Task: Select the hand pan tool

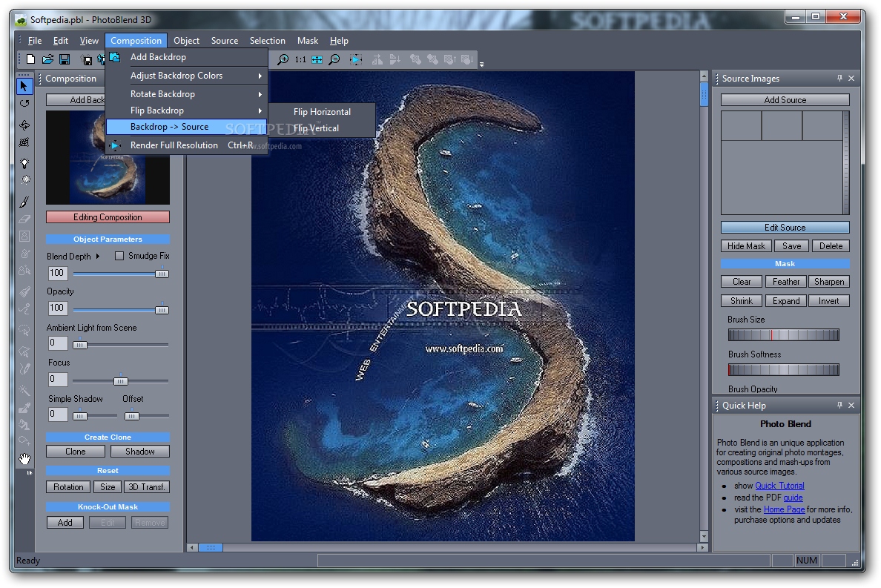Action: point(24,459)
